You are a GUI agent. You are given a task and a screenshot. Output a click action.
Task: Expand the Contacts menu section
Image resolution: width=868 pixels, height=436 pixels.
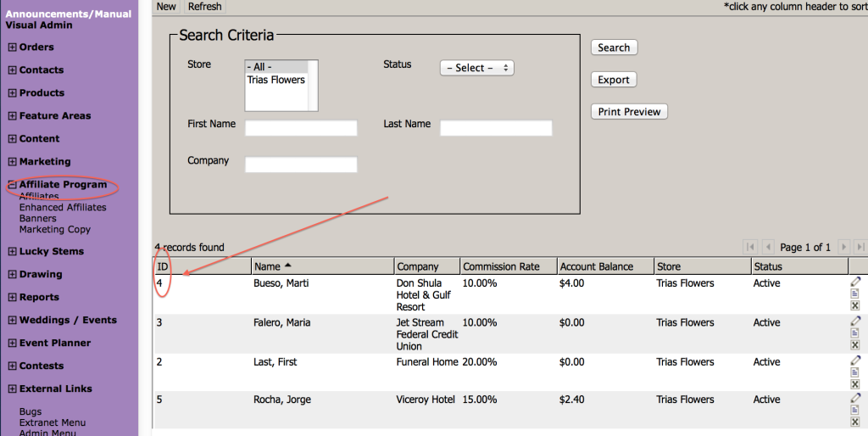(x=12, y=70)
